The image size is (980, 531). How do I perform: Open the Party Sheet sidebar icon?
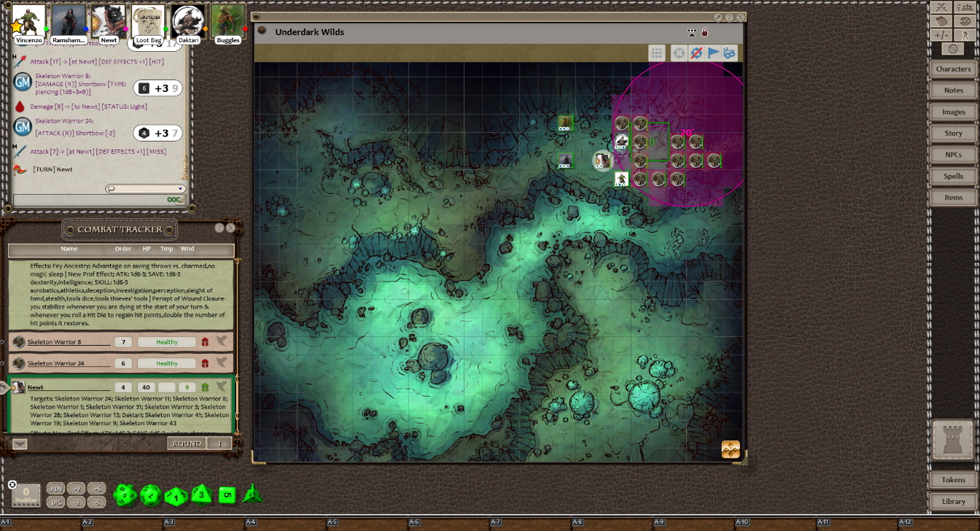[964, 7]
